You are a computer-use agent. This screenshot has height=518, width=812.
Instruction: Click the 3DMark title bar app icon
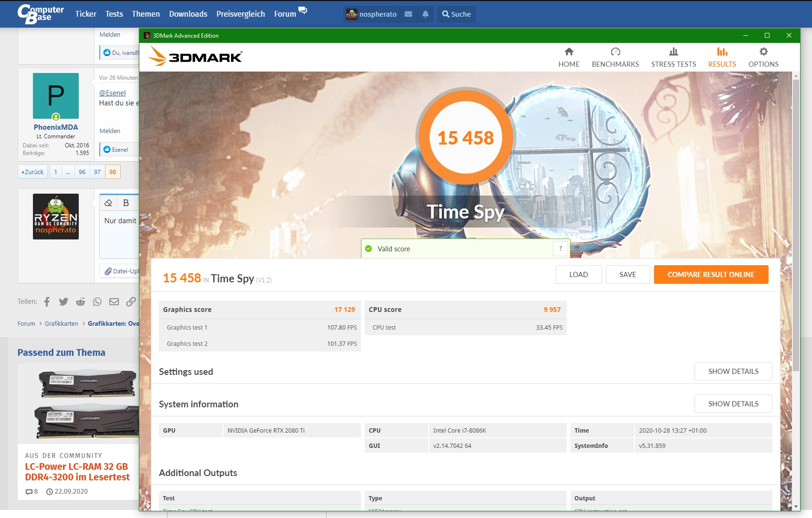pos(147,35)
